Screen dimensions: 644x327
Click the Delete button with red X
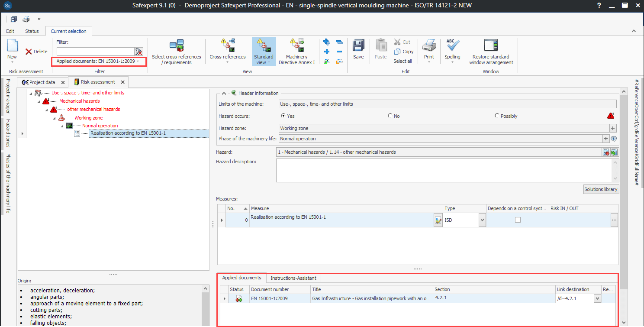(x=36, y=52)
